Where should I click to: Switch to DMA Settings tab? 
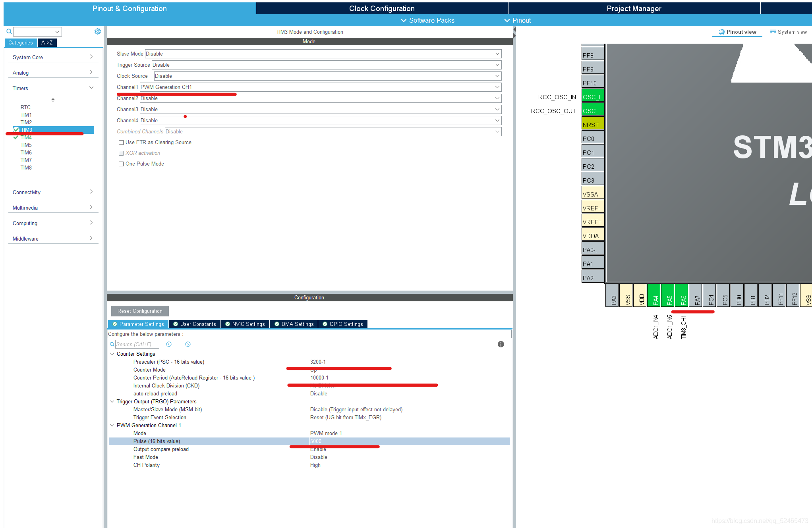294,324
